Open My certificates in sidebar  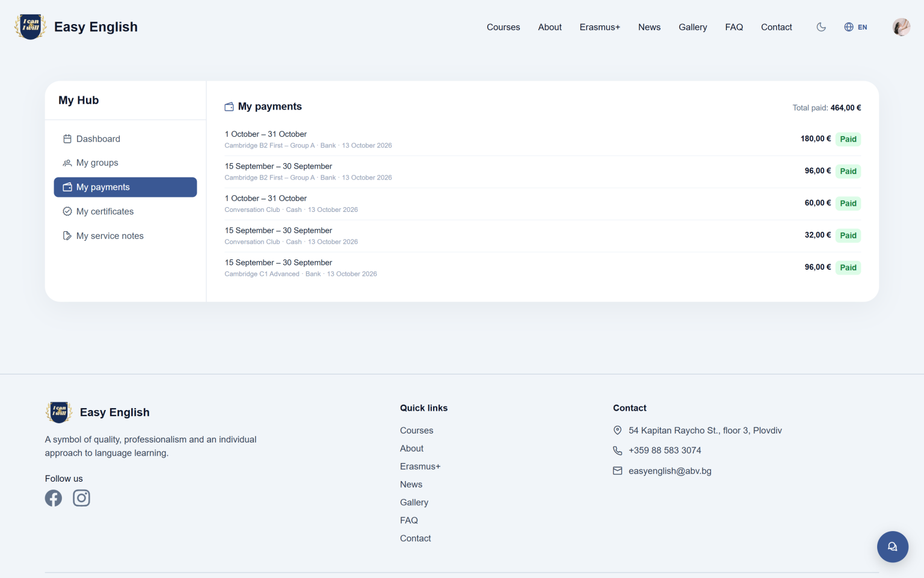point(125,211)
